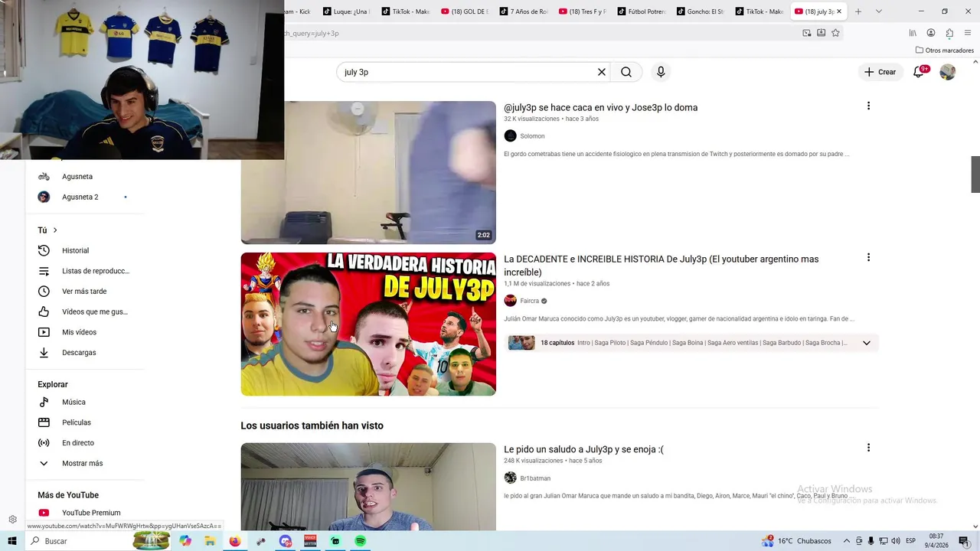Close the '(18) july 3p' tab
This screenshot has width=980, height=551.
click(x=839, y=11)
